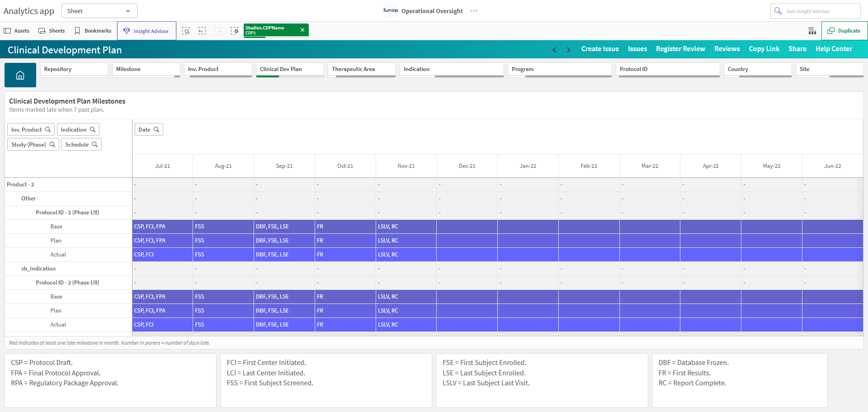Open the sheet grid view icon
The image size is (868, 412).
click(x=812, y=31)
